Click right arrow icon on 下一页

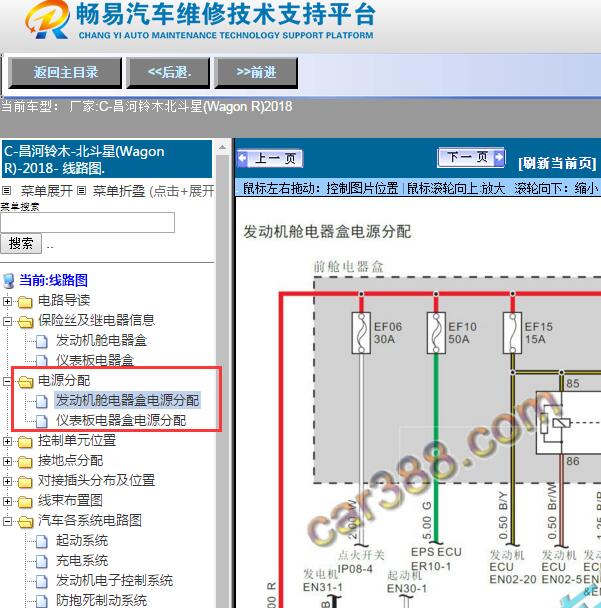click(x=499, y=157)
